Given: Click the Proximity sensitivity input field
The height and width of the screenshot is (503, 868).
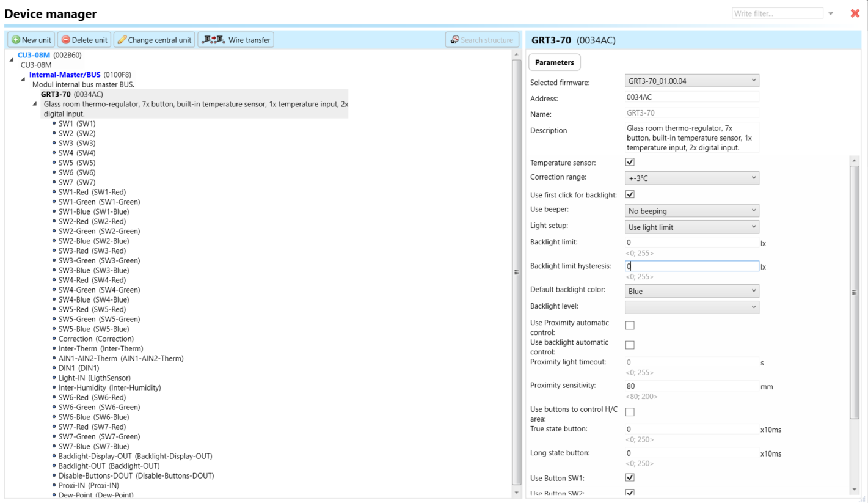Looking at the screenshot, I should point(691,386).
